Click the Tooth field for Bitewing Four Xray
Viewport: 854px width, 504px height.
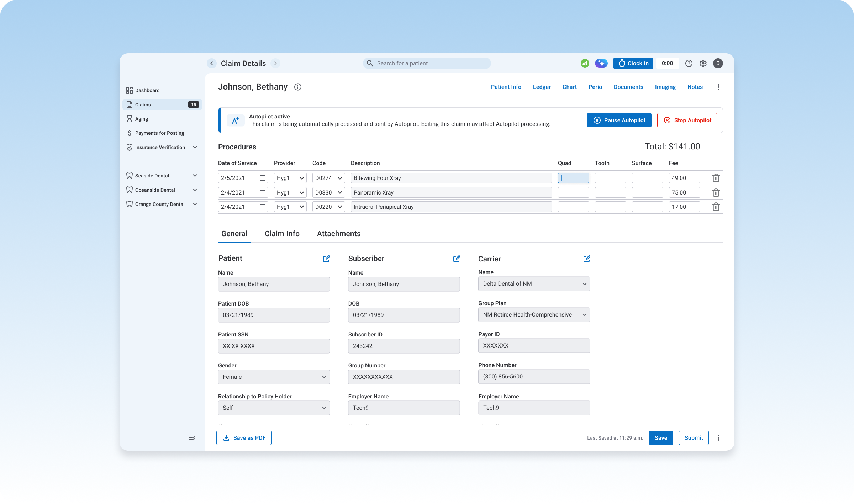click(610, 178)
